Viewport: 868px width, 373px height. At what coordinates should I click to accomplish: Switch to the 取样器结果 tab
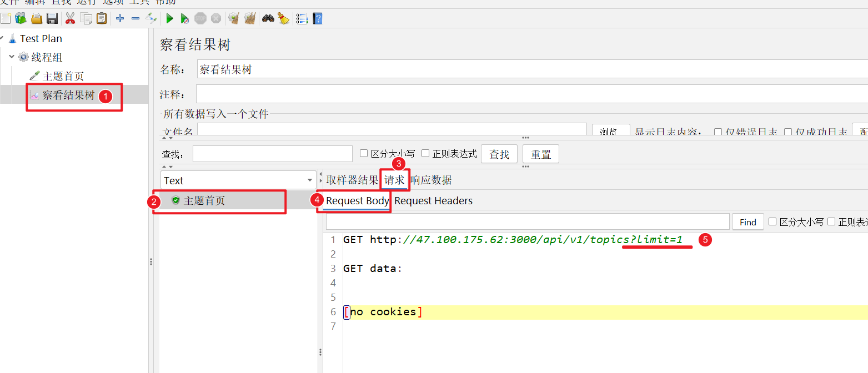pyautogui.click(x=352, y=180)
